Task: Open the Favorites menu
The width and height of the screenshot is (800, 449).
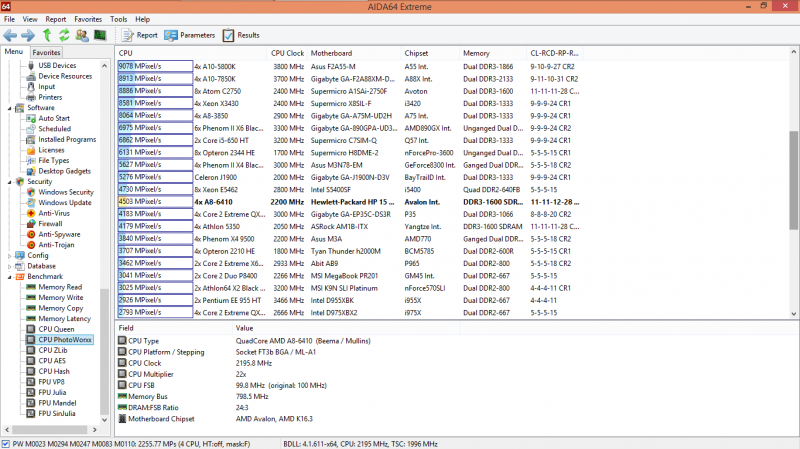Action: pyautogui.click(x=88, y=19)
